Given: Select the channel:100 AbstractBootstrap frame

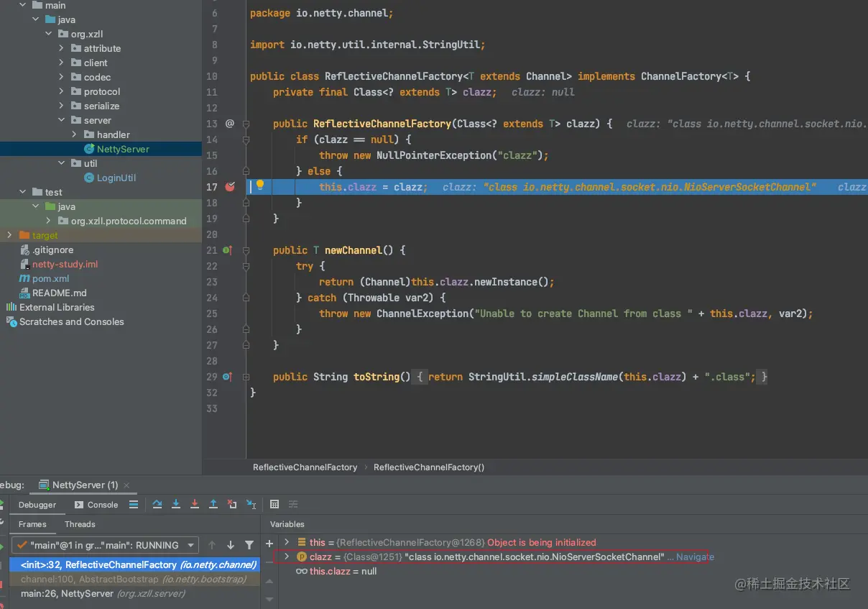Looking at the screenshot, I should click(134, 579).
